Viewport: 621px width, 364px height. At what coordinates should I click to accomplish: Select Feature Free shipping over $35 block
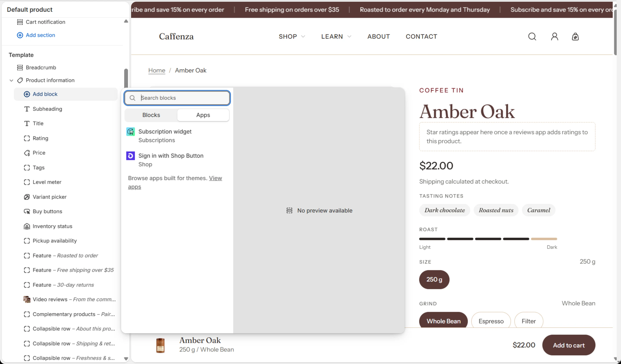pos(69,270)
